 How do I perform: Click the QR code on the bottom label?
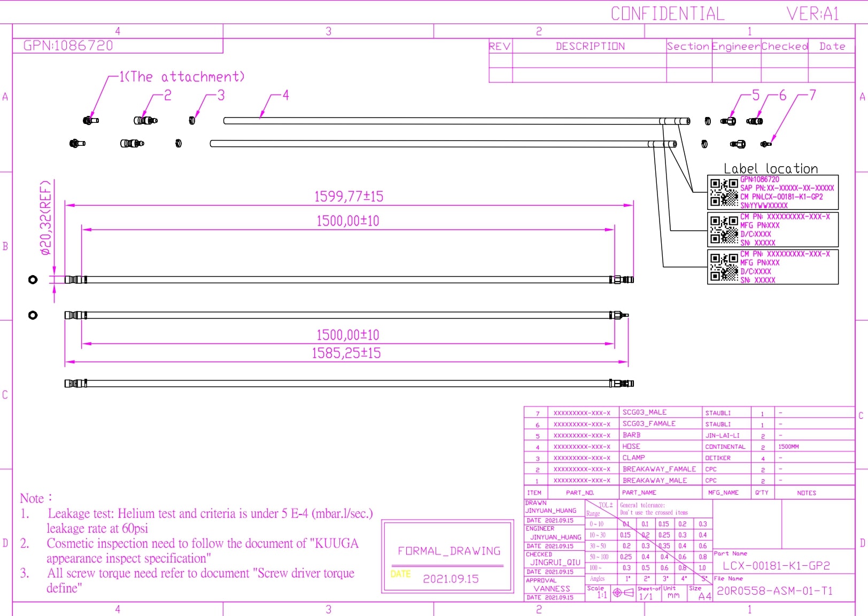click(x=724, y=267)
